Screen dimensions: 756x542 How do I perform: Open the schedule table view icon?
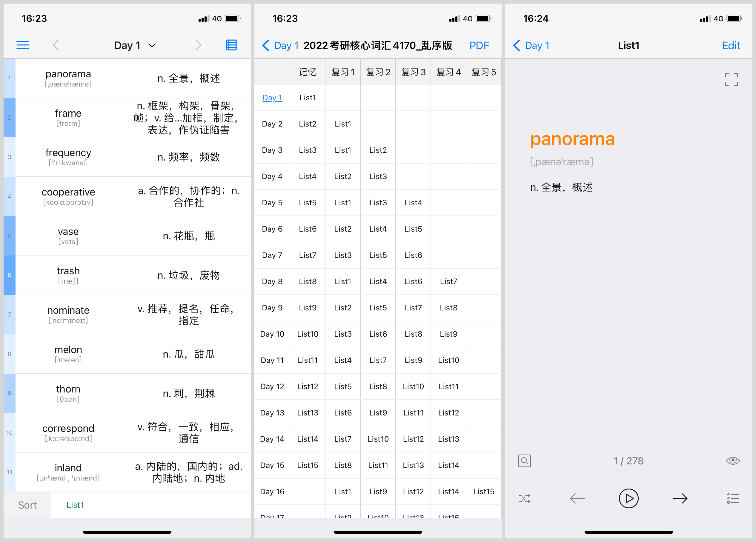[x=231, y=45]
